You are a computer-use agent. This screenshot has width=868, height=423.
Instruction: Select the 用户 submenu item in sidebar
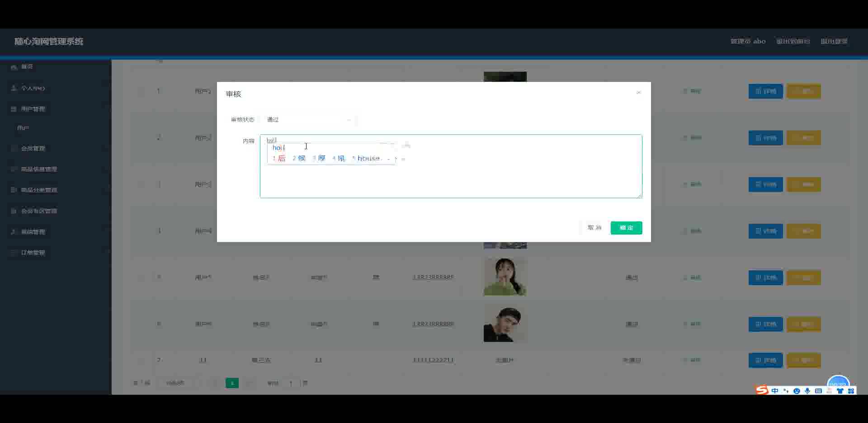click(23, 128)
